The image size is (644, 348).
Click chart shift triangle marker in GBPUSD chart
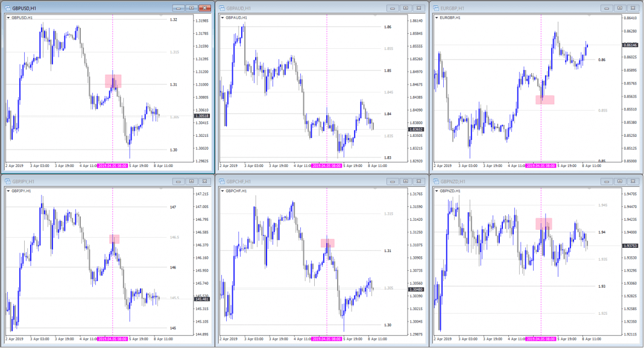(x=161, y=16)
